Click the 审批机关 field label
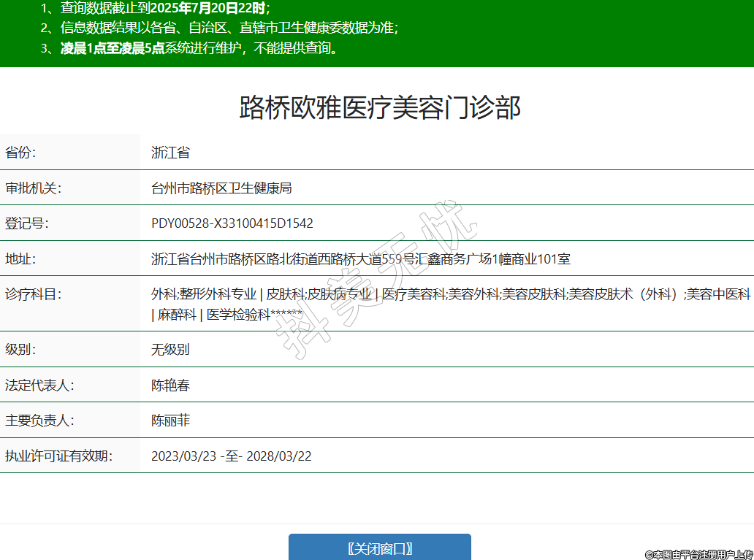This screenshot has width=754, height=560. (x=33, y=188)
